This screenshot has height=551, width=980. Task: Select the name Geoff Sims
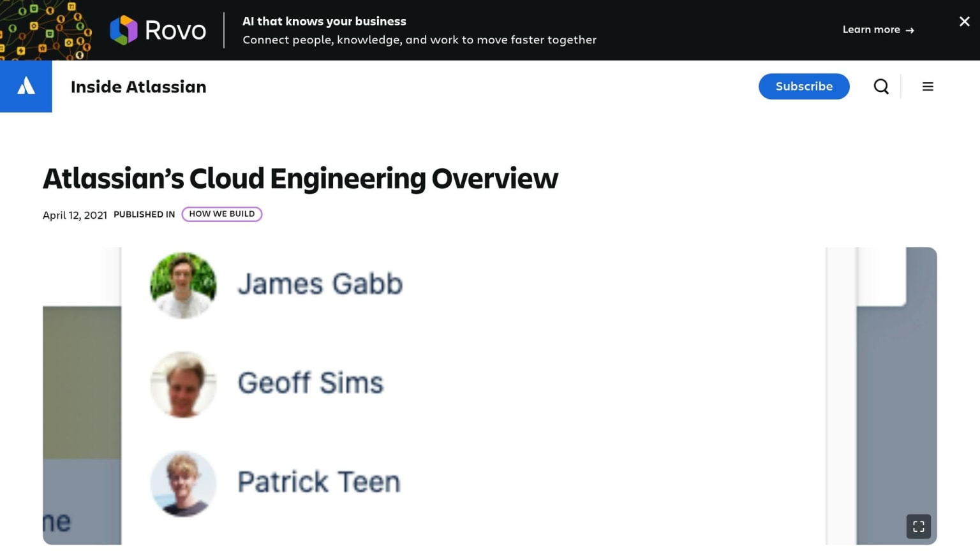pos(311,383)
